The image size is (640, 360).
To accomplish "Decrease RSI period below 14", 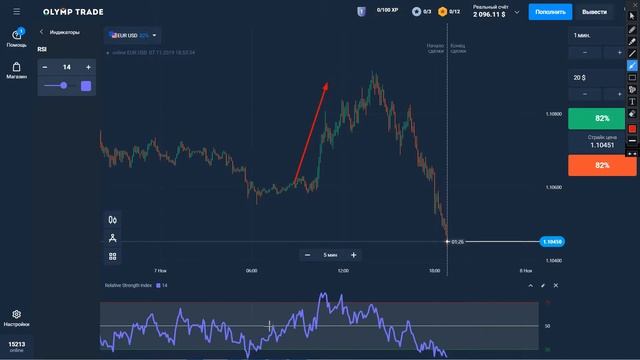I will (45, 67).
